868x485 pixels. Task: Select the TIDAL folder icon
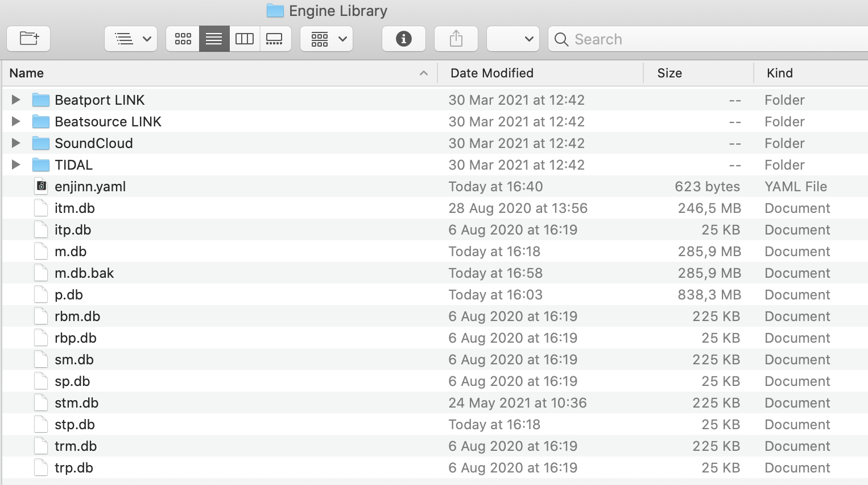click(x=41, y=165)
